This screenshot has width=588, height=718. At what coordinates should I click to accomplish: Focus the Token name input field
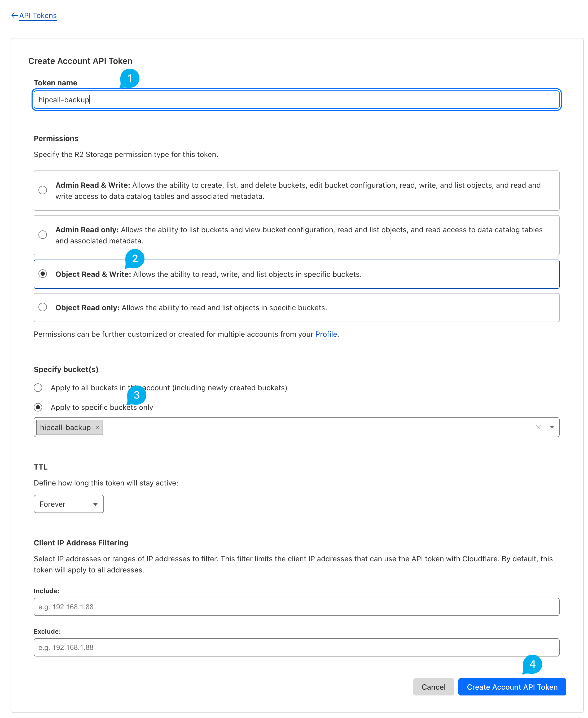(296, 100)
